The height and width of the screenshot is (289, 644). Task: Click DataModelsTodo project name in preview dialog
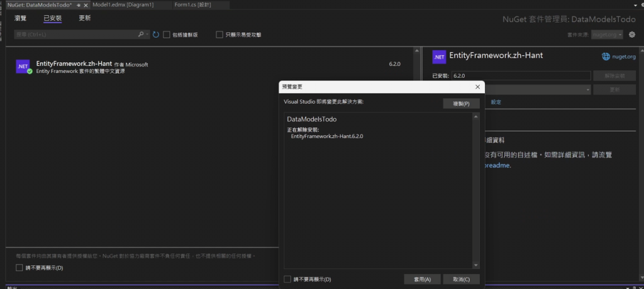pyautogui.click(x=312, y=119)
